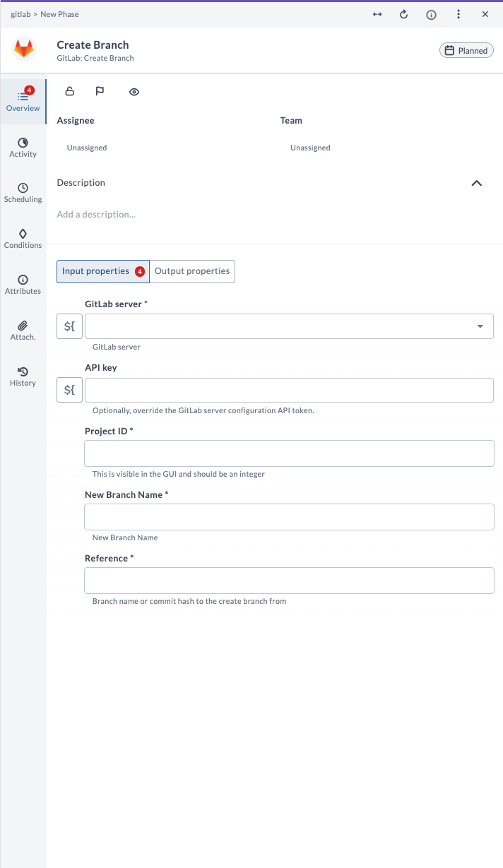The width and height of the screenshot is (503, 868).
Task: Click the Create Branch title text
Action: [93, 45]
